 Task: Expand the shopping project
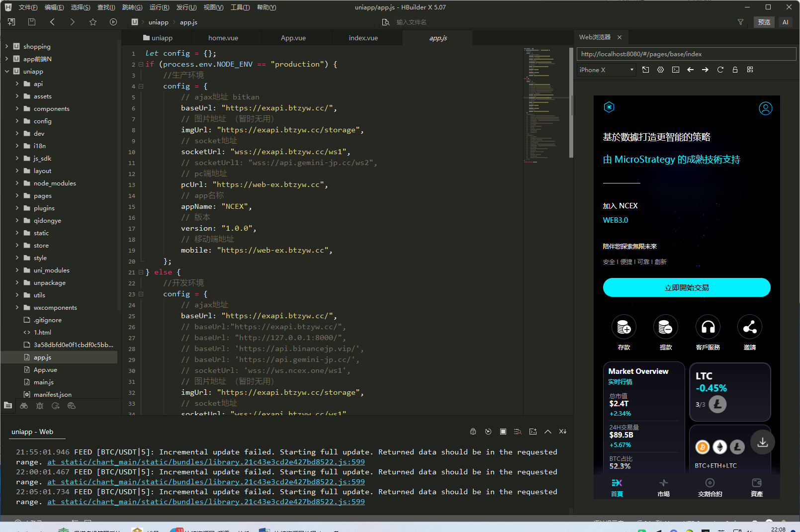pyautogui.click(x=6, y=46)
